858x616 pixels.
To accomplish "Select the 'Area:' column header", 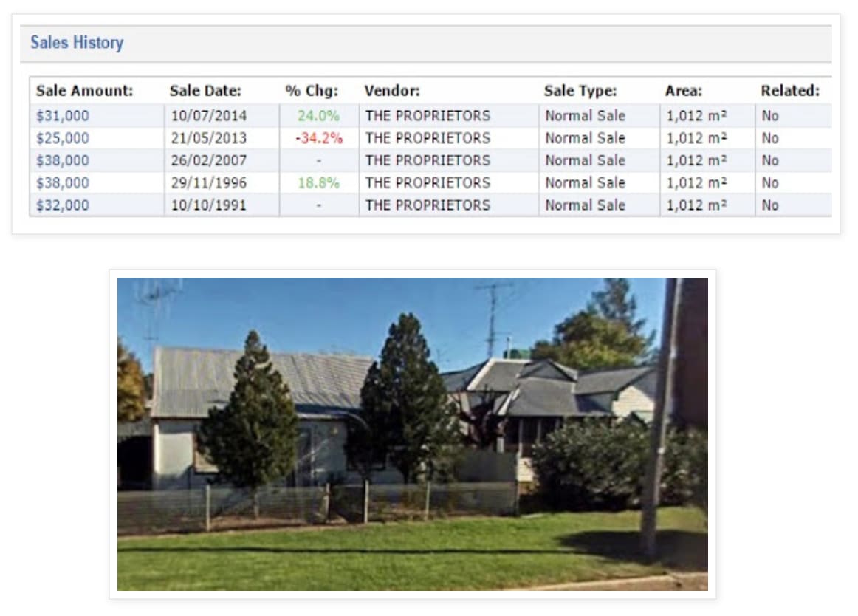I will [x=684, y=91].
